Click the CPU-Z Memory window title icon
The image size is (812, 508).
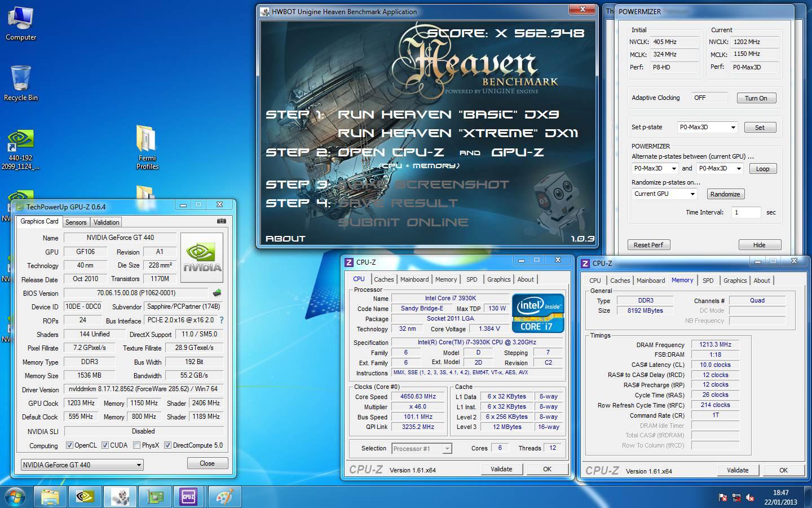(x=586, y=263)
